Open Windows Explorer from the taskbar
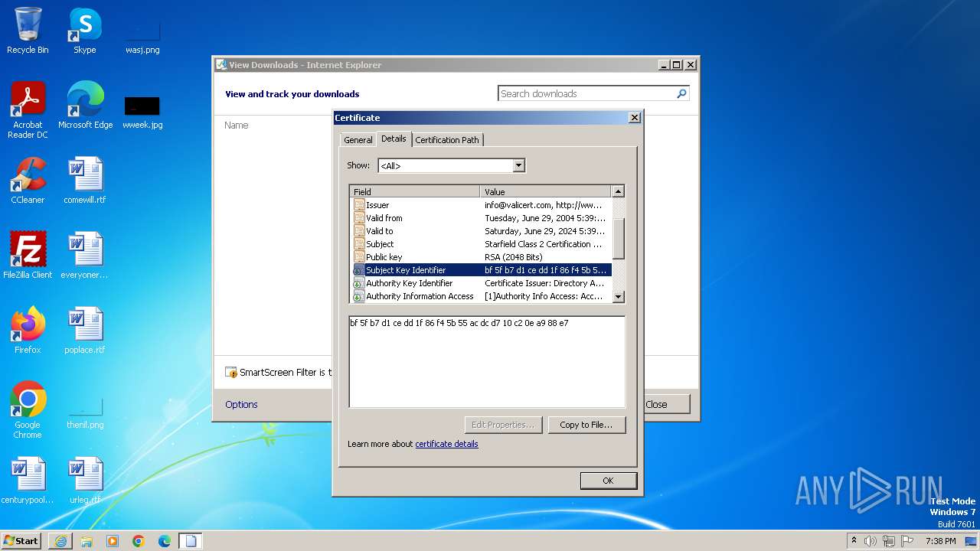Screen dimensions: 980x551 [x=87, y=541]
